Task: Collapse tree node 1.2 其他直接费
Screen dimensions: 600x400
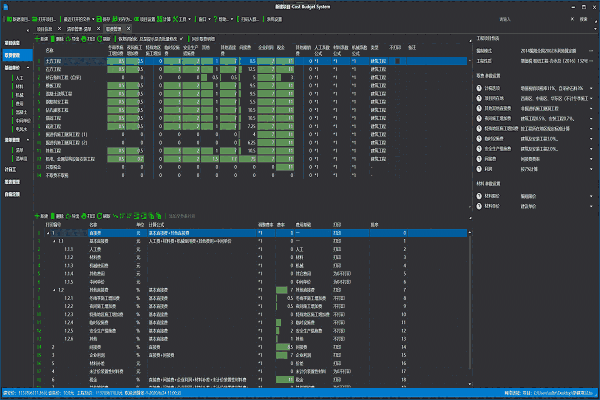Action: point(55,290)
